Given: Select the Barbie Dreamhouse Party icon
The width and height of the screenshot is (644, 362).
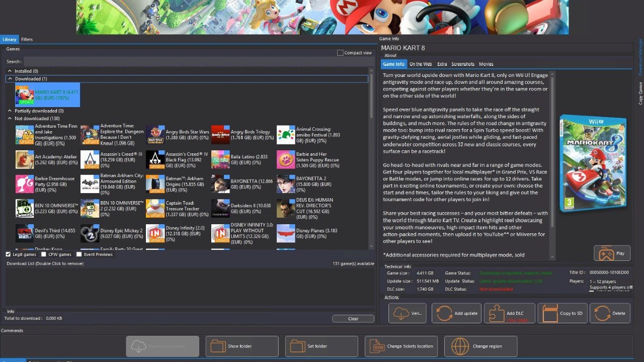Looking at the screenshot, I should 25,184.
